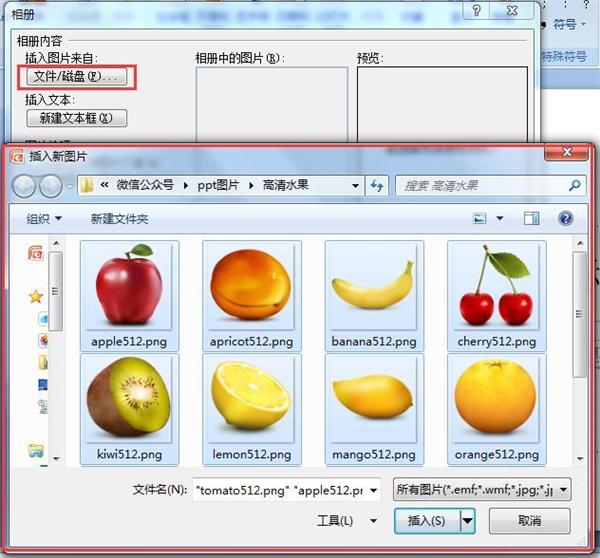Image resolution: width=600 pixels, height=558 pixels.
Task: Open the file name history dropdown
Action: pos(374,490)
